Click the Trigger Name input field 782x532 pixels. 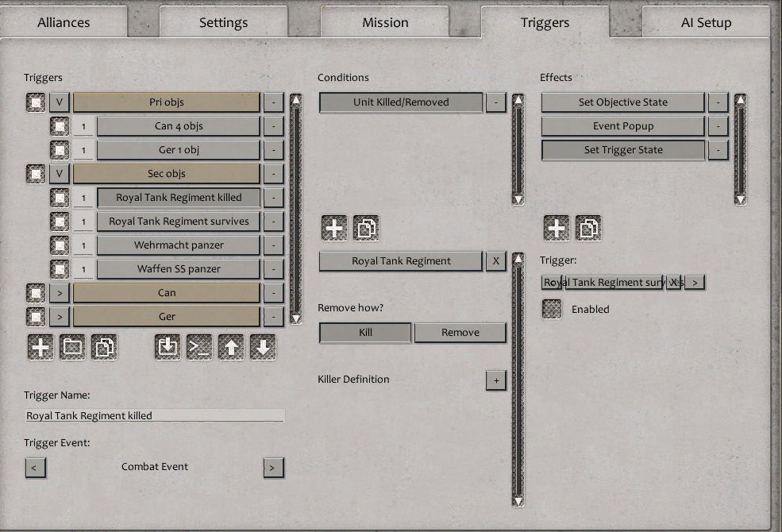155,415
